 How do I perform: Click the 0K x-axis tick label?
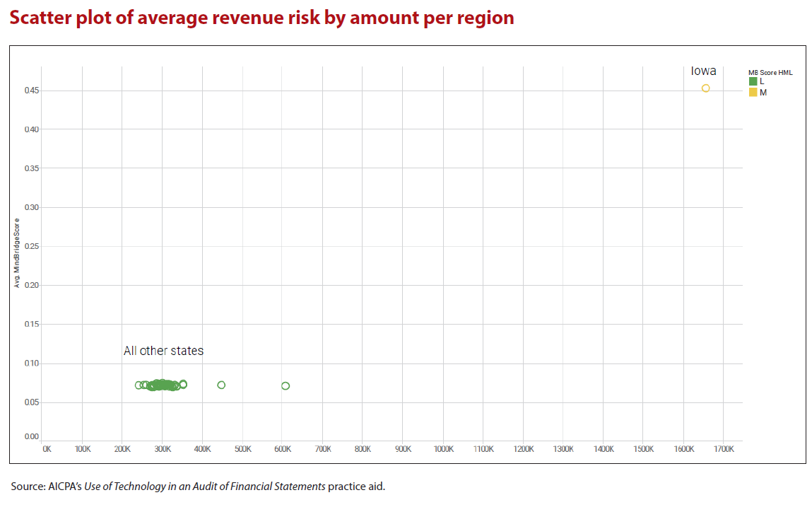(47, 449)
